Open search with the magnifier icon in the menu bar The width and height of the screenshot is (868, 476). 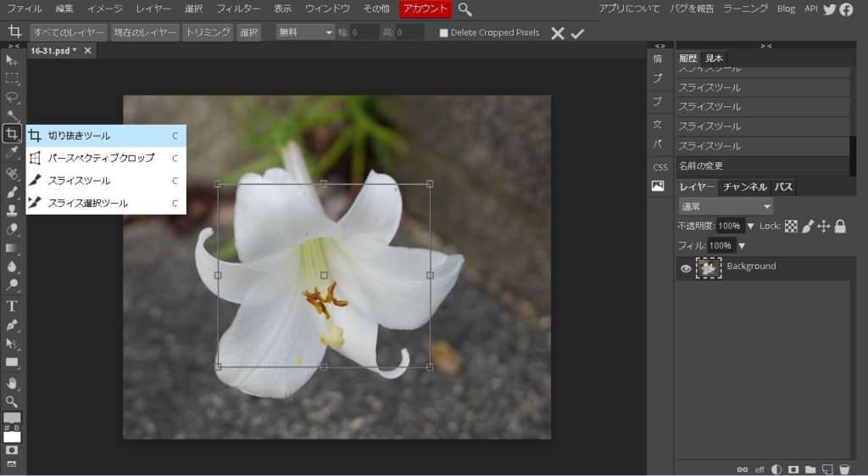pos(465,9)
